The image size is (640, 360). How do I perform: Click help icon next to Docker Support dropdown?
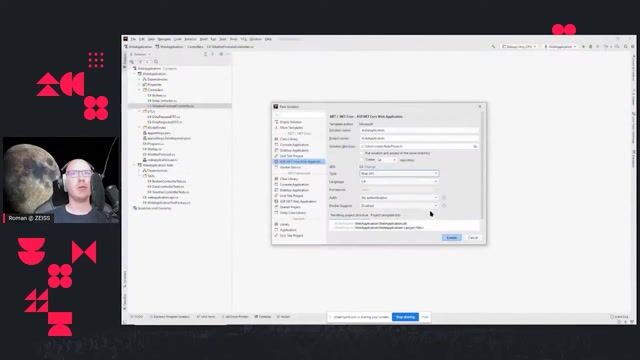click(x=444, y=206)
